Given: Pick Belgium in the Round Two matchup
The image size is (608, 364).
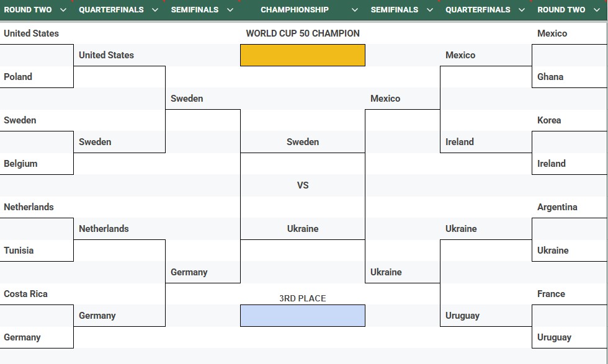Looking at the screenshot, I should 20,164.
